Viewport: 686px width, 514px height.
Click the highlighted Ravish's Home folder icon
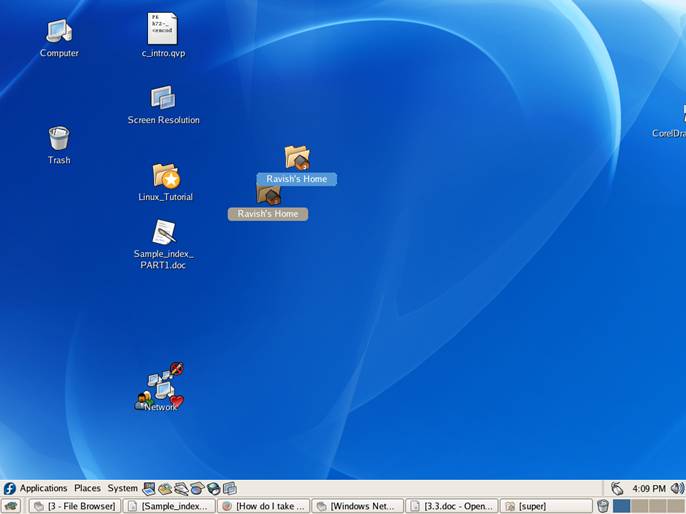(x=297, y=158)
